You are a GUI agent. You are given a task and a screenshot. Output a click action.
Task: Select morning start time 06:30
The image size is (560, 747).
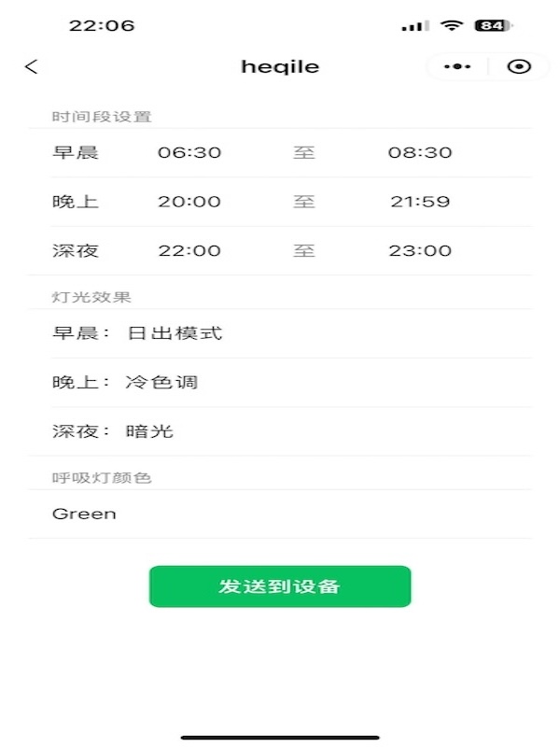(x=189, y=152)
